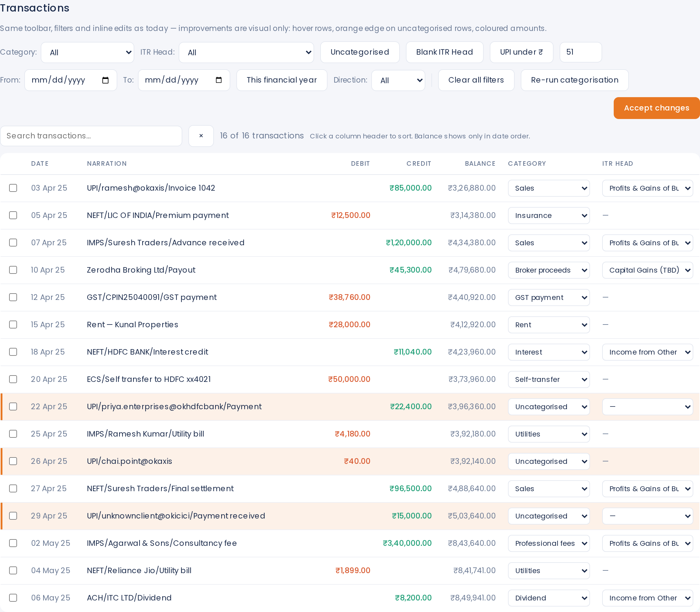Check the priya.enterprises UPI row checkbox
700x612 pixels.
pyautogui.click(x=13, y=407)
